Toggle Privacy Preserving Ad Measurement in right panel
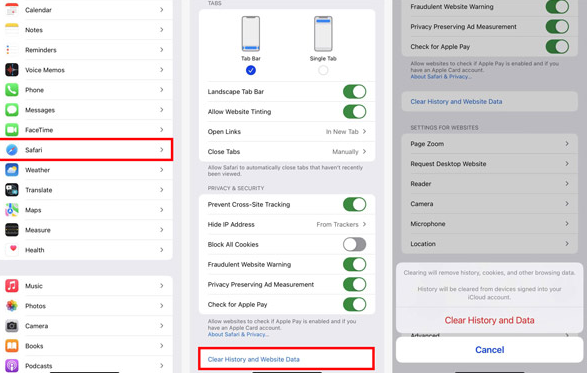 click(557, 27)
